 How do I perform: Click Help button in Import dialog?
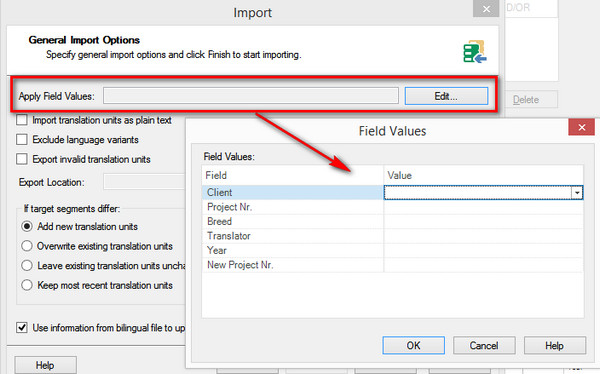[x=45, y=365]
